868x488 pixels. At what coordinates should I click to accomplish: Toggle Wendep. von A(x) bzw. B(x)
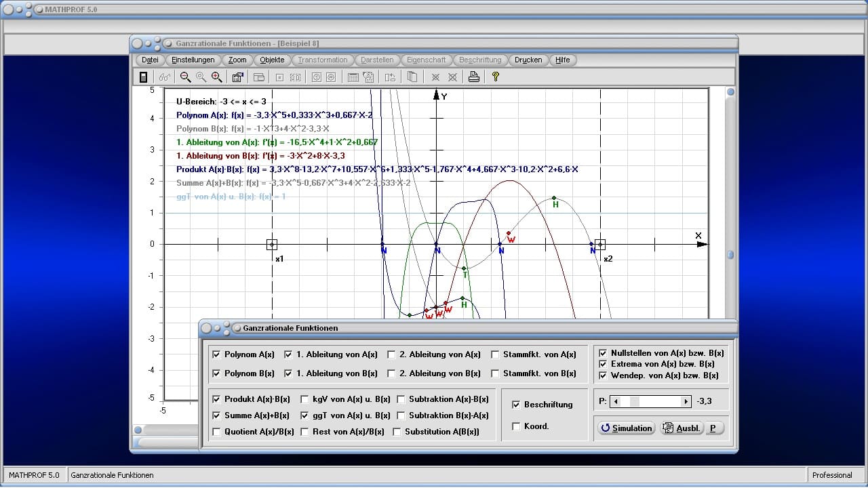(x=603, y=375)
